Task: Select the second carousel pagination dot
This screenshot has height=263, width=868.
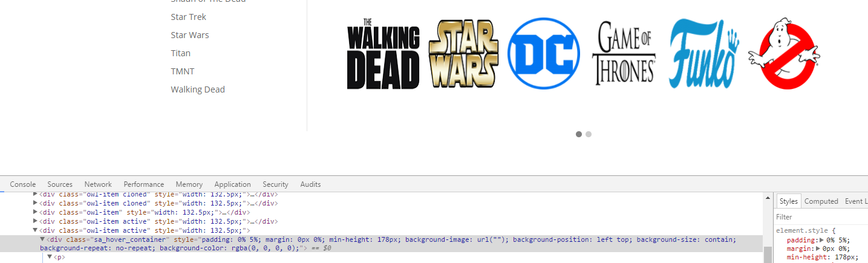Action: [x=589, y=134]
